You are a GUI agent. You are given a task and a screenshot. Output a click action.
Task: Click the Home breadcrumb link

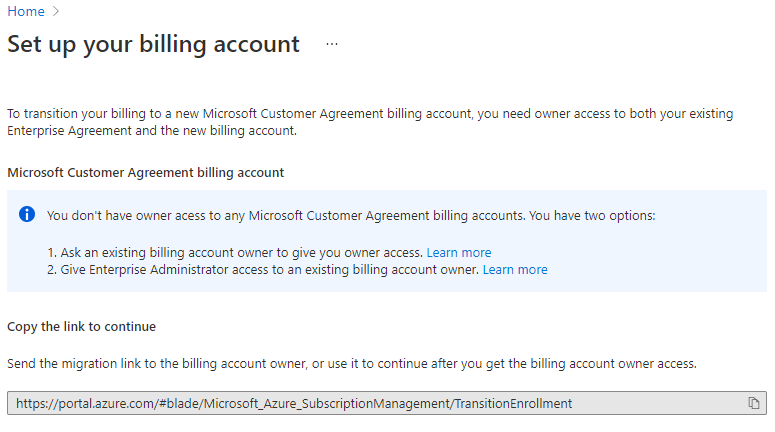pos(26,12)
